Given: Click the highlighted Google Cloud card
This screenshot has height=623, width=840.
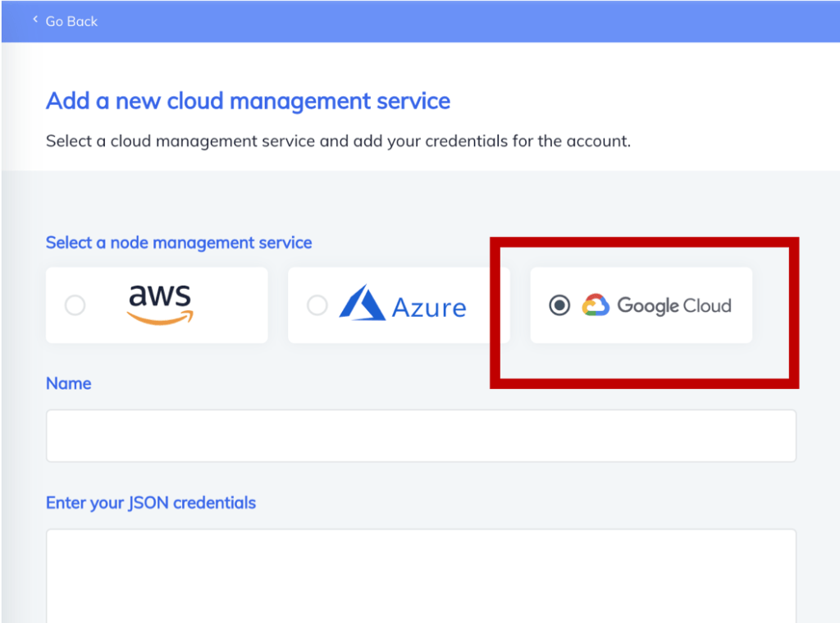Looking at the screenshot, I should click(x=641, y=305).
